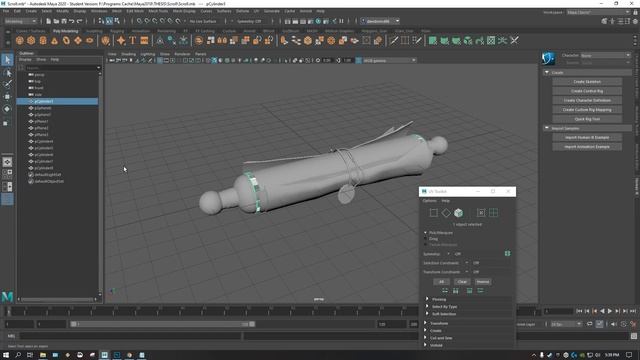Select the Pick/Marquee option in UV Toolkit
The width and height of the screenshot is (640, 360).
pyautogui.click(x=439, y=233)
